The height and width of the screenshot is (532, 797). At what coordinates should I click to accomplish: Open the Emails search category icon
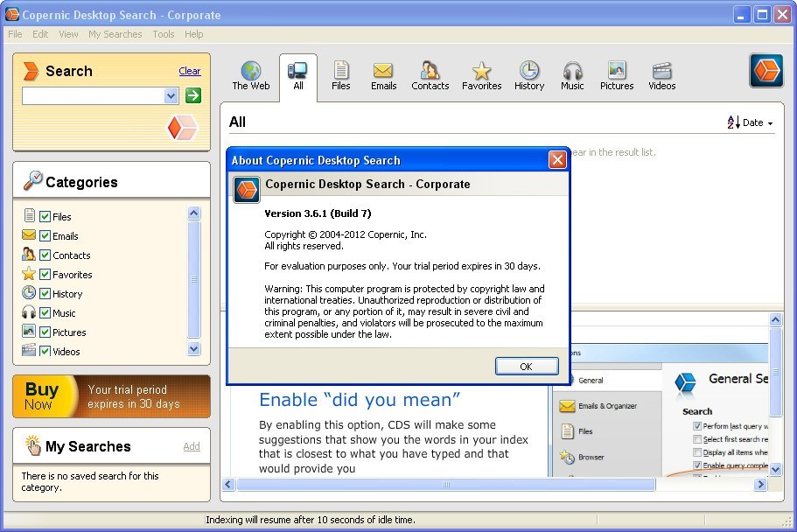click(x=383, y=75)
